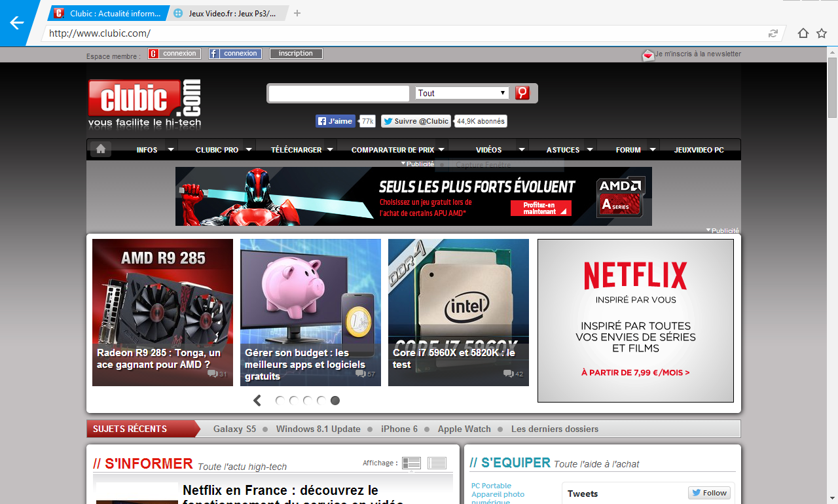The width and height of the screenshot is (838, 504).
Task: Select first carousel pagination dot
Action: pos(280,401)
